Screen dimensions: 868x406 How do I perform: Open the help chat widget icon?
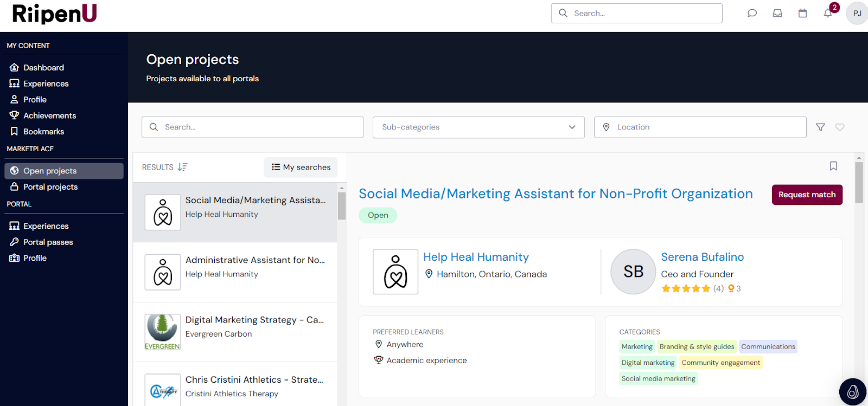tap(852, 391)
